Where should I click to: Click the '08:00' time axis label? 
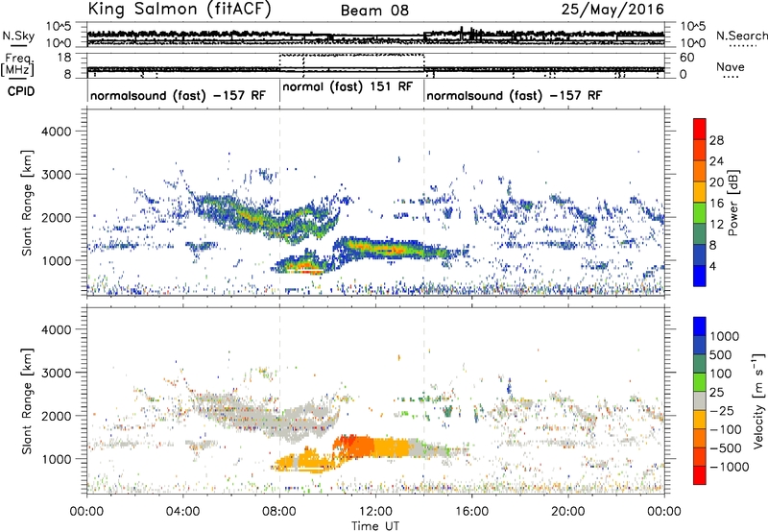click(x=279, y=512)
